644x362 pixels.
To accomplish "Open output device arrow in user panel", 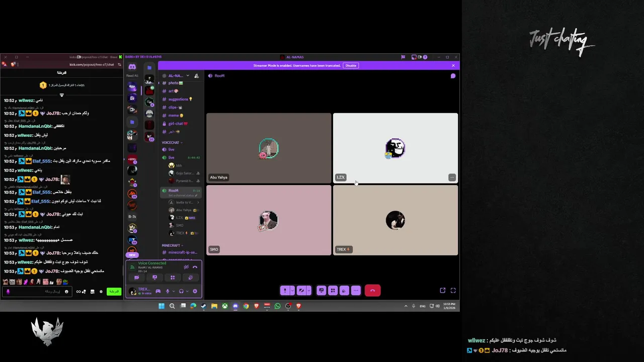I will [188, 291].
